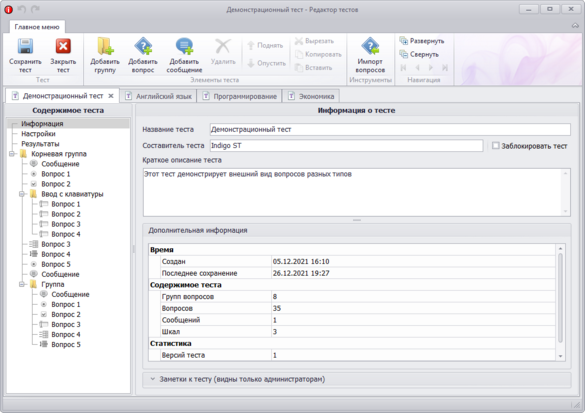Click the Сохранить тест floppy disk icon
585x413 pixels.
(x=25, y=47)
